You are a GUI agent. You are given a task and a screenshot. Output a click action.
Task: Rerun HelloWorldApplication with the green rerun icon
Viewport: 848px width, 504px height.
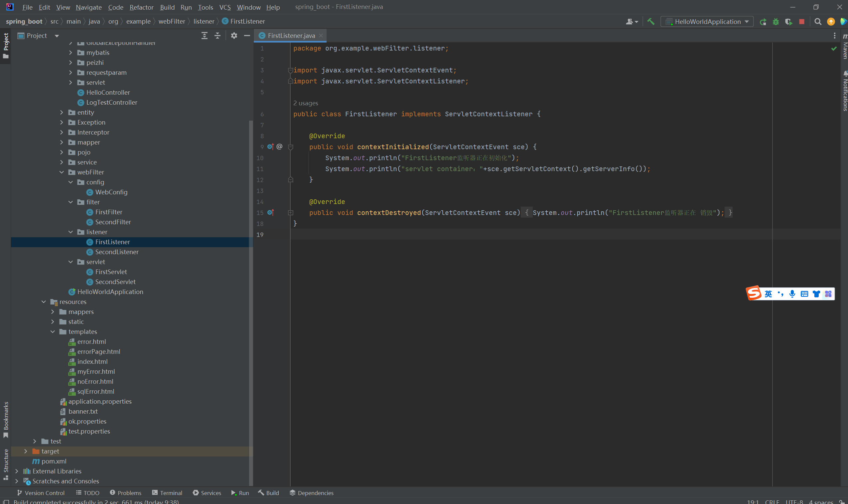(x=763, y=22)
